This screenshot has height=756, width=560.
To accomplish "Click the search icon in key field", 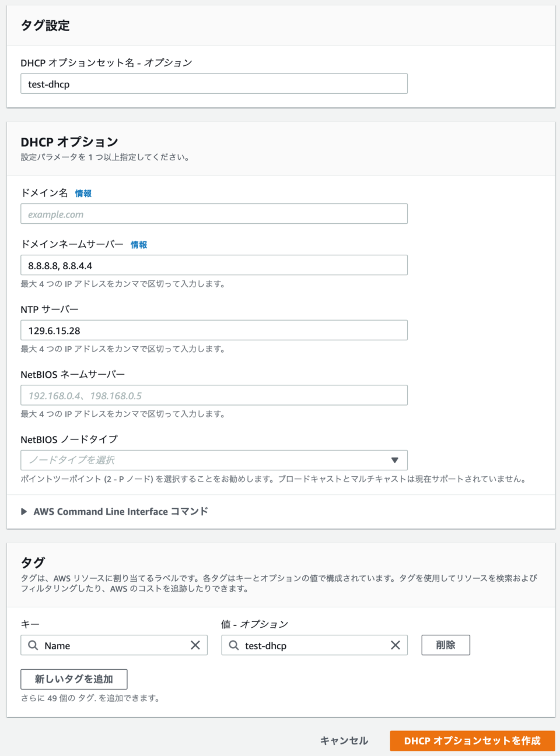I will point(33,645).
